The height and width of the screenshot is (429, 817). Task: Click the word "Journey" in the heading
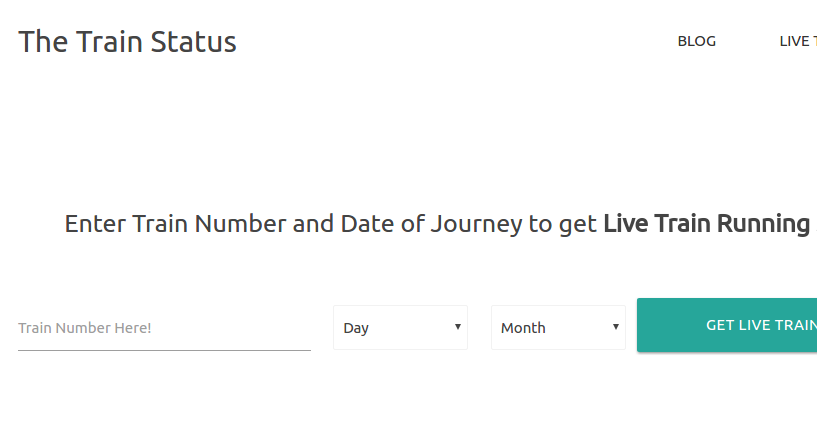pyautogui.click(x=476, y=225)
